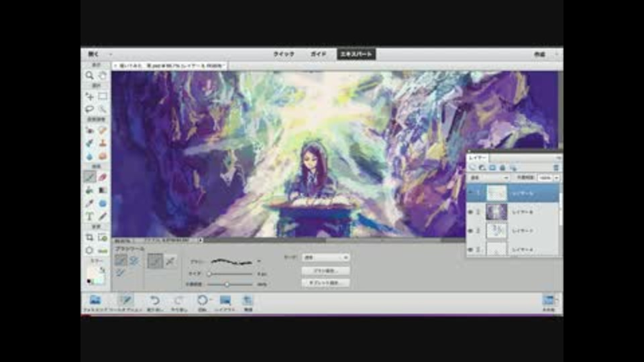
Task: Choose Brush variant in tool options
Action: 121,260
